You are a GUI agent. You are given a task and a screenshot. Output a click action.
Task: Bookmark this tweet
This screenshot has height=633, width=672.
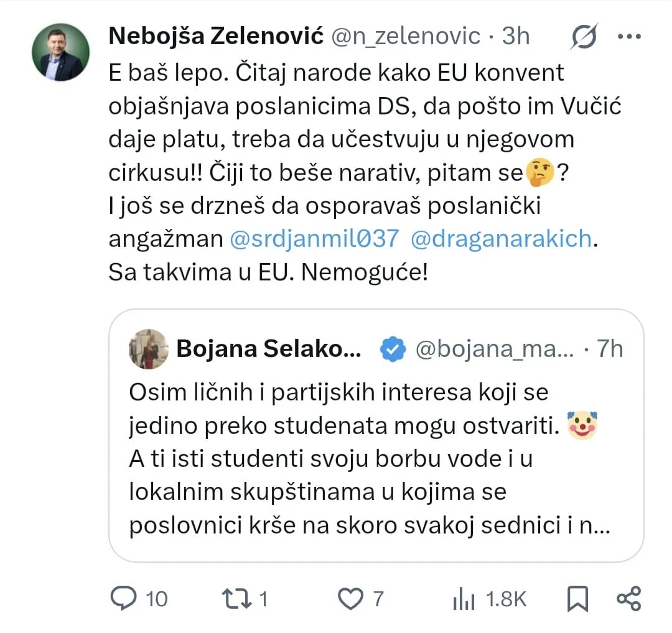point(577,598)
